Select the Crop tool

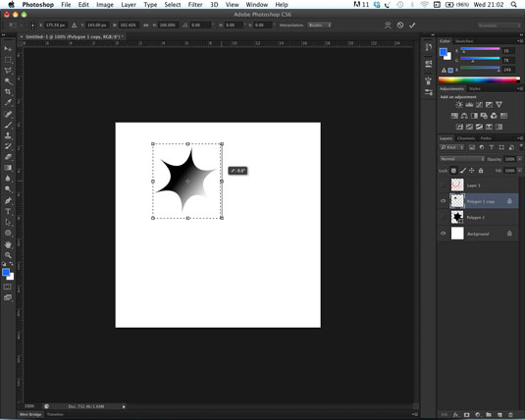(x=8, y=92)
